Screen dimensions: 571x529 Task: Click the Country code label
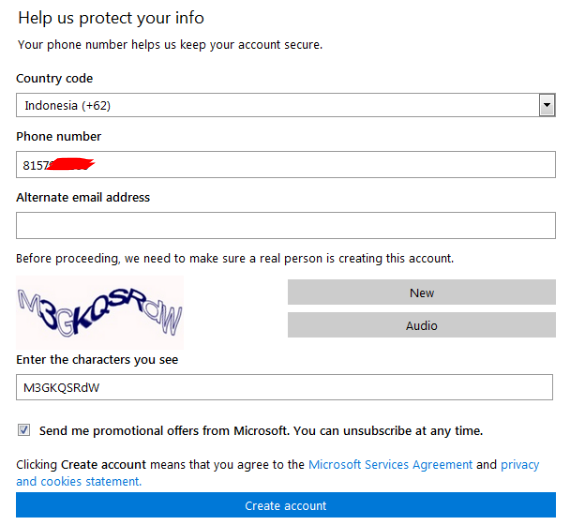coord(54,79)
